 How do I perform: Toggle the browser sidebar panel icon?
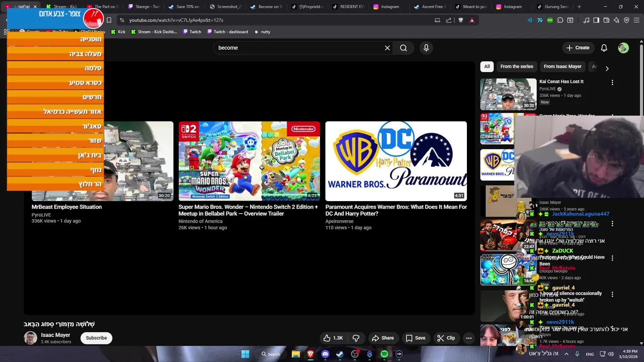(x=596, y=20)
